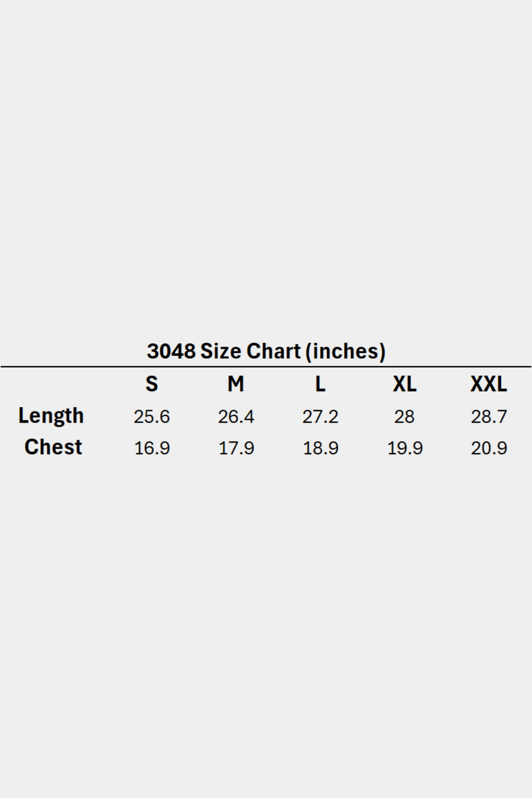Click the L size column header
Viewport: 532px width, 798px height.
coord(320,384)
